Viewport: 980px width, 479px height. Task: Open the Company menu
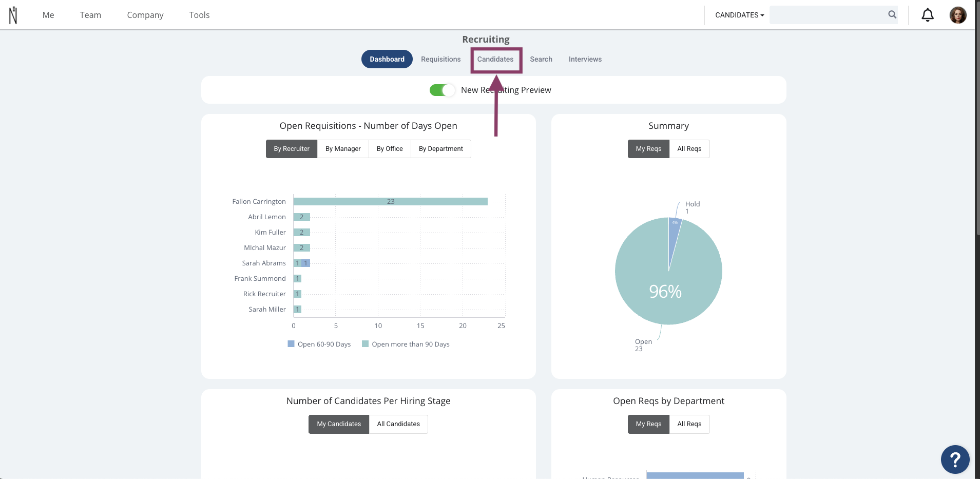tap(145, 15)
